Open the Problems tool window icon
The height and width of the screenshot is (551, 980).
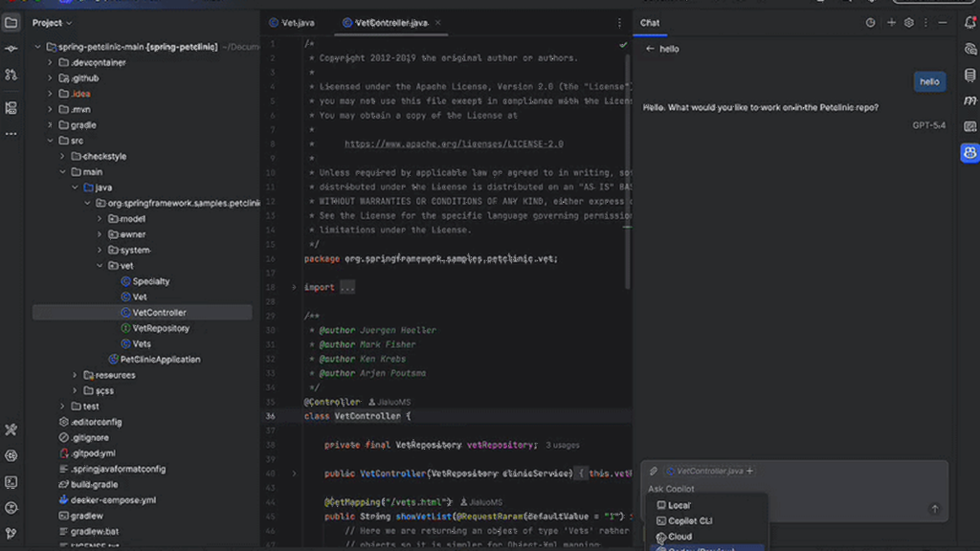[x=11, y=508]
